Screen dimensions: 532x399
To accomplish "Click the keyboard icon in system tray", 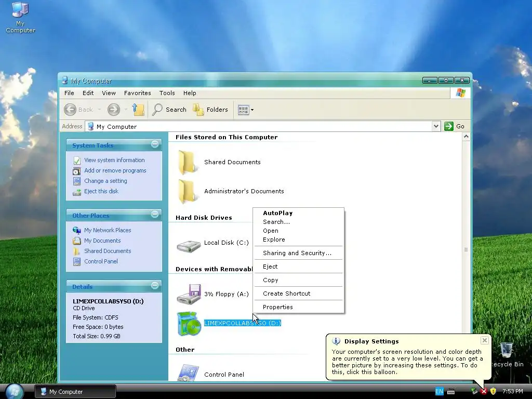I will click(451, 392).
